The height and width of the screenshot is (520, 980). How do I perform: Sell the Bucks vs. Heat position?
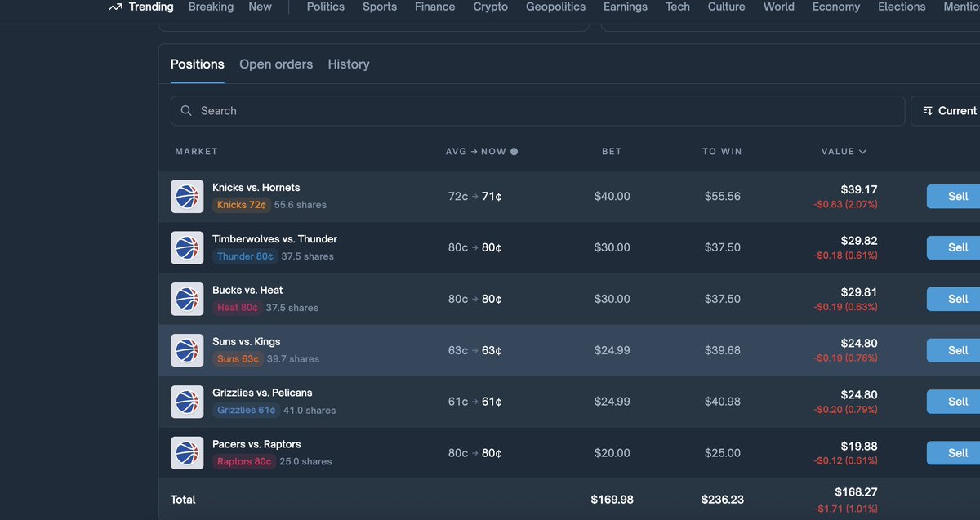pos(954,300)
